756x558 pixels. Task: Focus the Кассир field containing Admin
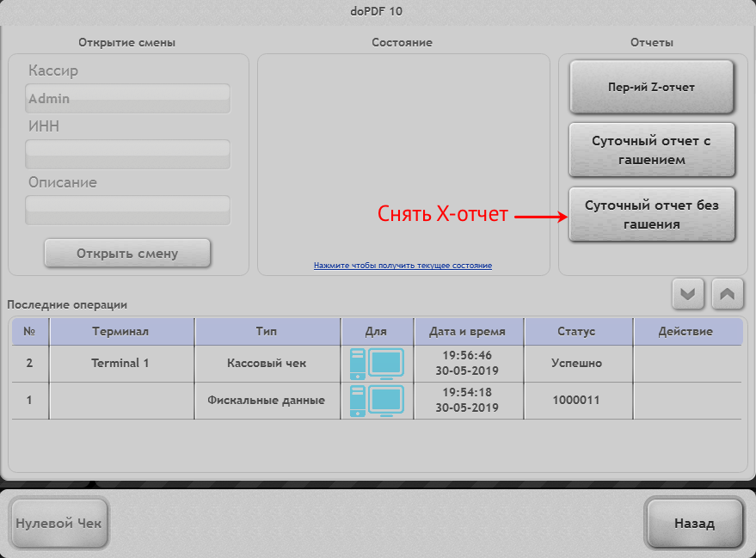point(127,99)
